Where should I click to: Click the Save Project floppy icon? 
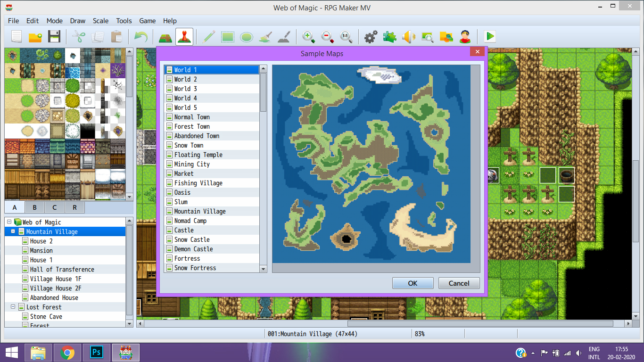54,36
